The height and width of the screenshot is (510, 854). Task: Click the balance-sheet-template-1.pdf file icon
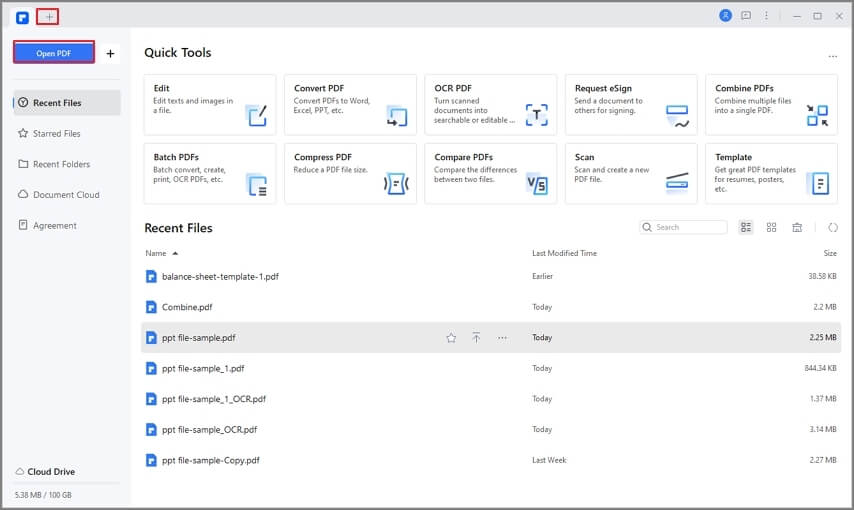point(151,276)
